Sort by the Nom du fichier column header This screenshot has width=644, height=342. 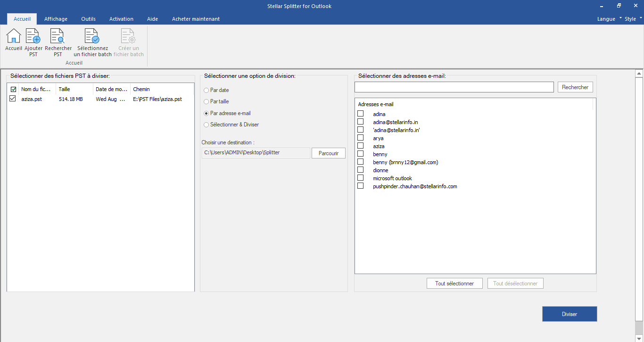37,89
